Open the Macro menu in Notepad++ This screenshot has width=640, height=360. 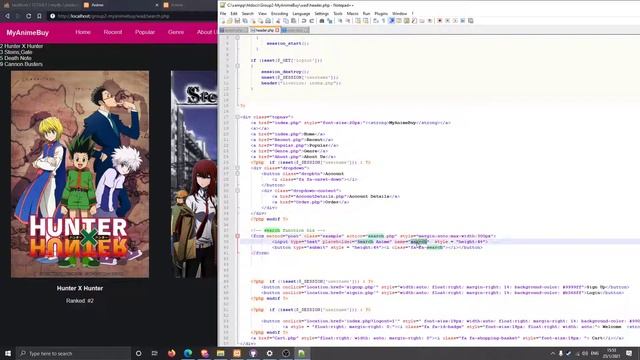(x=352, y=13)
